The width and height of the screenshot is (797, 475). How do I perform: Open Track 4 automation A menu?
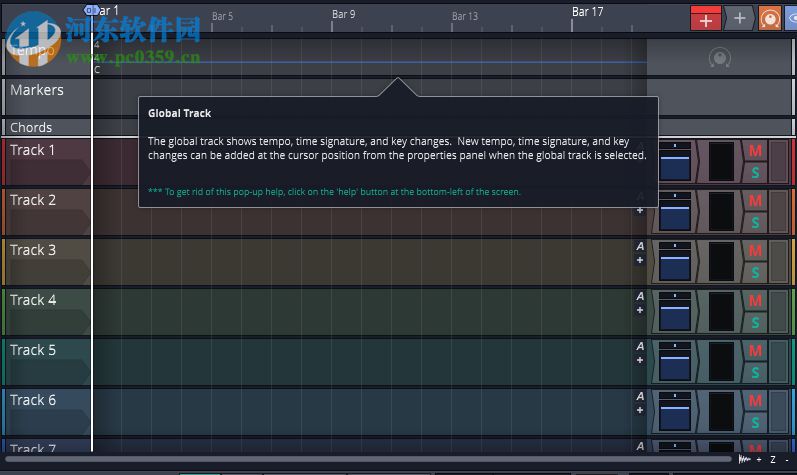click(640, 296)
